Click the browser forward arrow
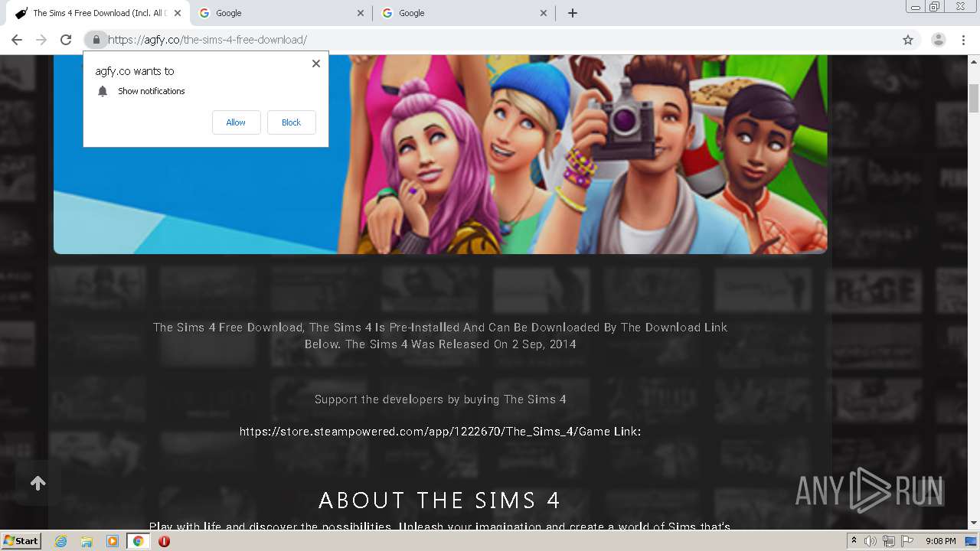The image size is (980, 551). 41,40
